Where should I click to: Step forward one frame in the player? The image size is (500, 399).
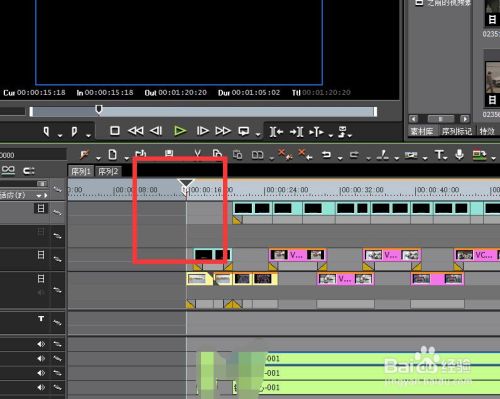point(202,131)
